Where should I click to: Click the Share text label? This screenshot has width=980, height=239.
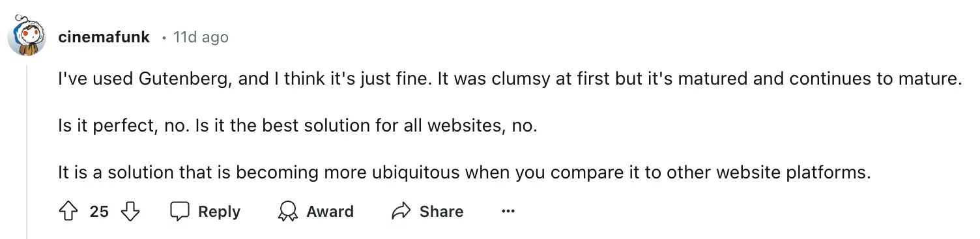[x=441, y=212]
